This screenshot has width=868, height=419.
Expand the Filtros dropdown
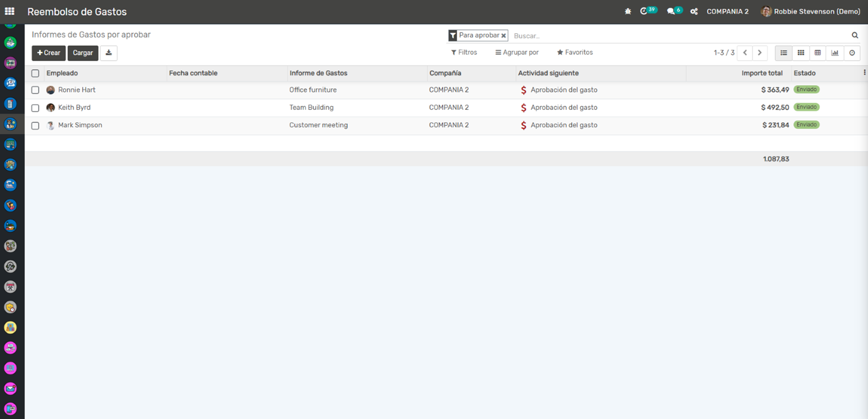pos(464,53)
